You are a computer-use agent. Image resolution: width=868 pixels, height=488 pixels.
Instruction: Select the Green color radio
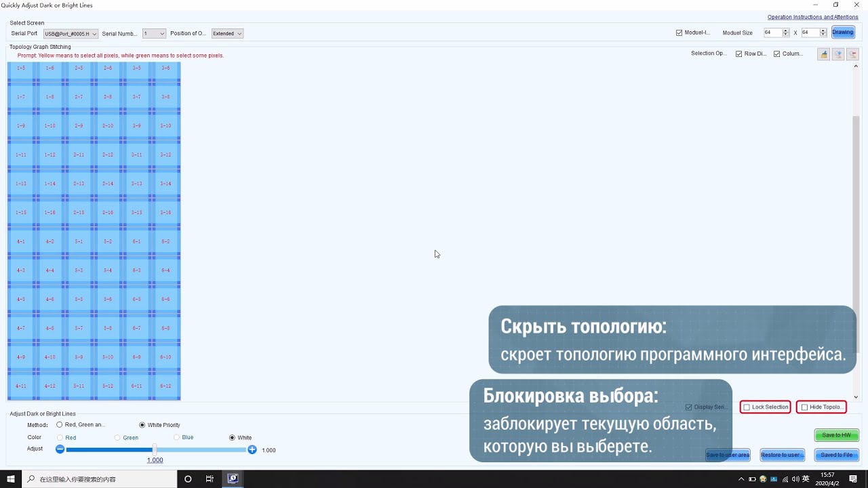117,438
